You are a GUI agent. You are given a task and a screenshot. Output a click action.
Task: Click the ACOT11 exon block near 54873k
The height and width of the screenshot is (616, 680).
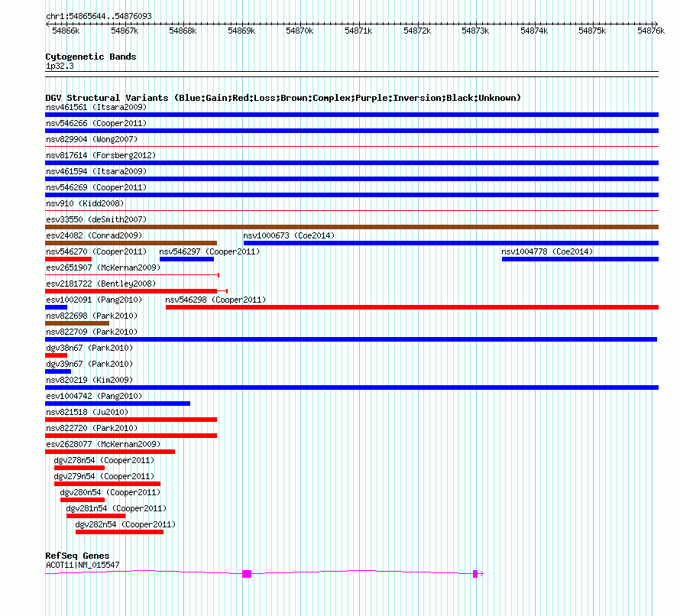point(475,574)
